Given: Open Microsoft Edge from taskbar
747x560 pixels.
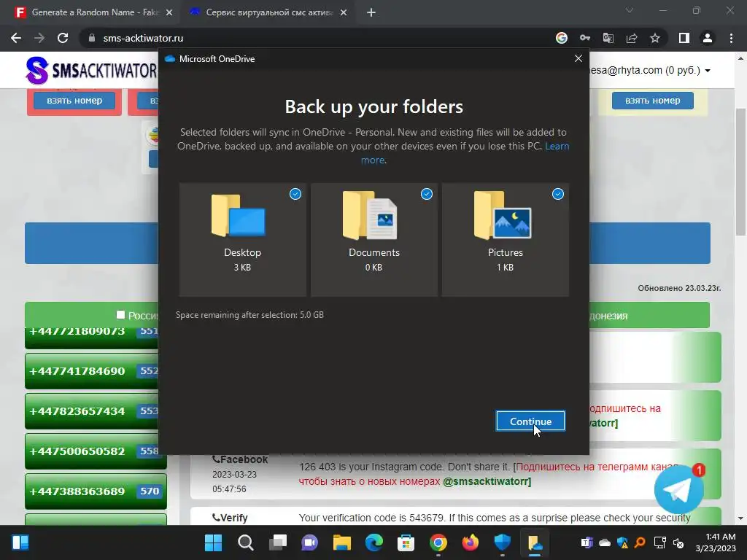Looking at the screenshot, I should [x=374, y=542].
